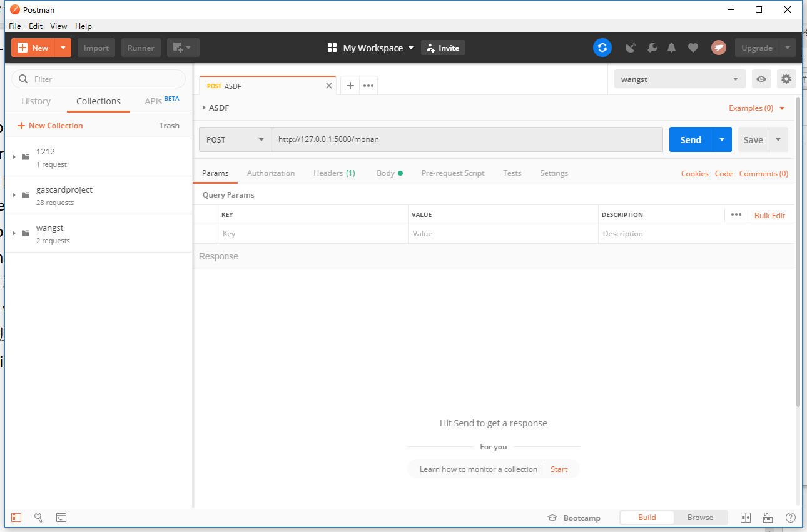Switch to Browse mode
Image resolution: width=807 pixels, height=532 pixels.
click(700, 518)
